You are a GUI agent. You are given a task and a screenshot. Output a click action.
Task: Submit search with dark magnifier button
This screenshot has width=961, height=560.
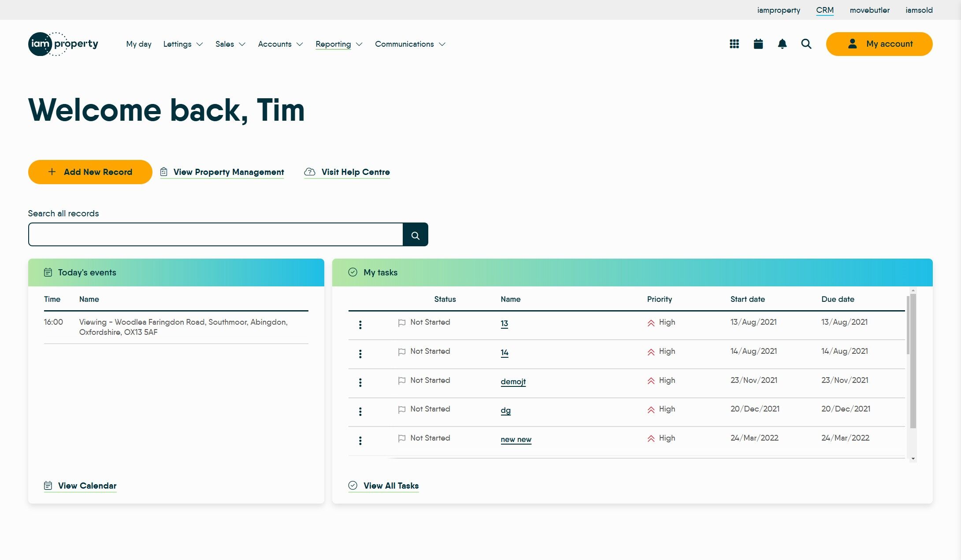coord(415,235)
